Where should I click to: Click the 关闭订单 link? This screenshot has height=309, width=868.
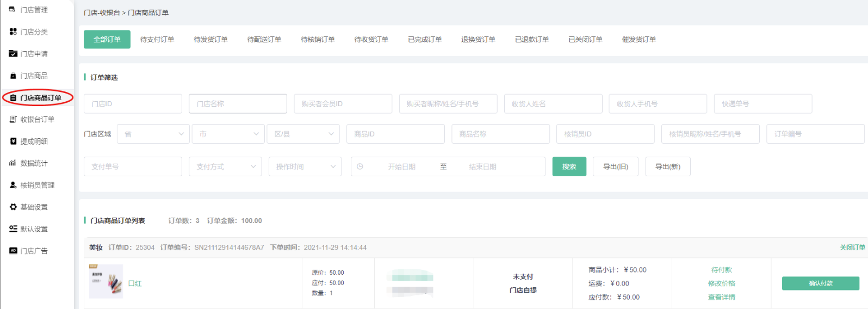(x=852, y=248)
